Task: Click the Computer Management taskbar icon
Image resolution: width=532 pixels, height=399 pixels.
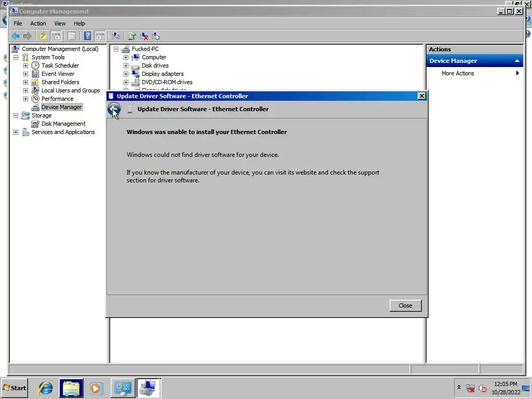Action: click(149, 388)
